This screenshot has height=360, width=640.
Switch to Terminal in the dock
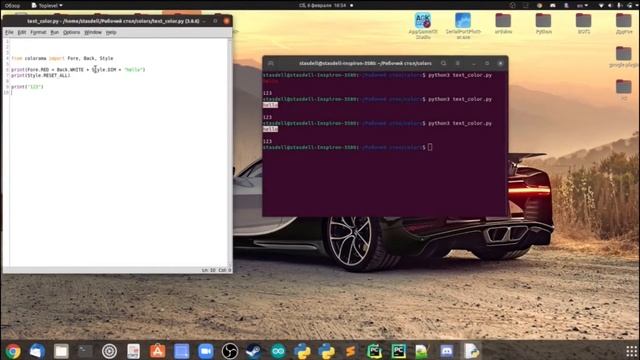pos(85,351)
